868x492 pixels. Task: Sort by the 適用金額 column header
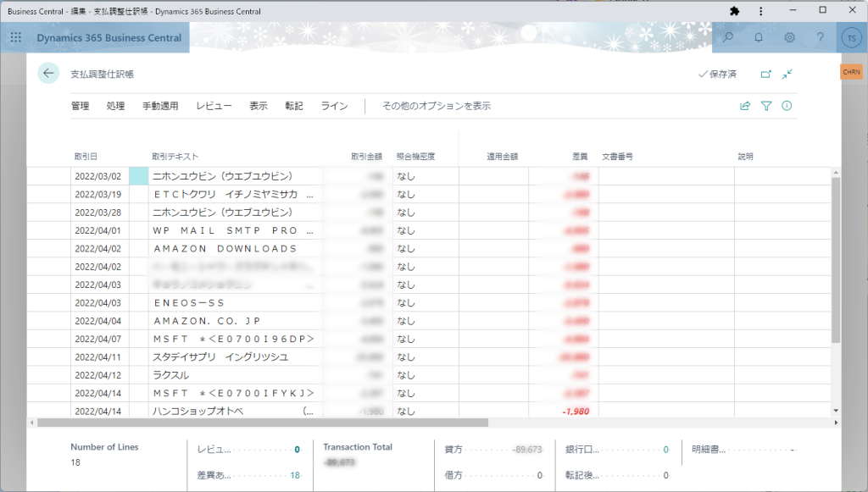pyautogui.click(x=502, y=157)
